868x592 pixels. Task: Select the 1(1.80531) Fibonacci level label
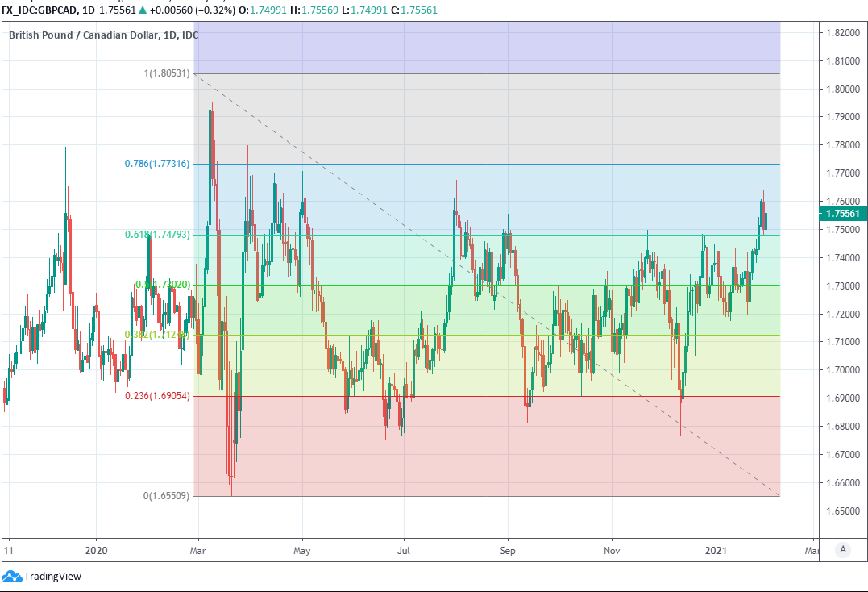[x=167, y=74]
